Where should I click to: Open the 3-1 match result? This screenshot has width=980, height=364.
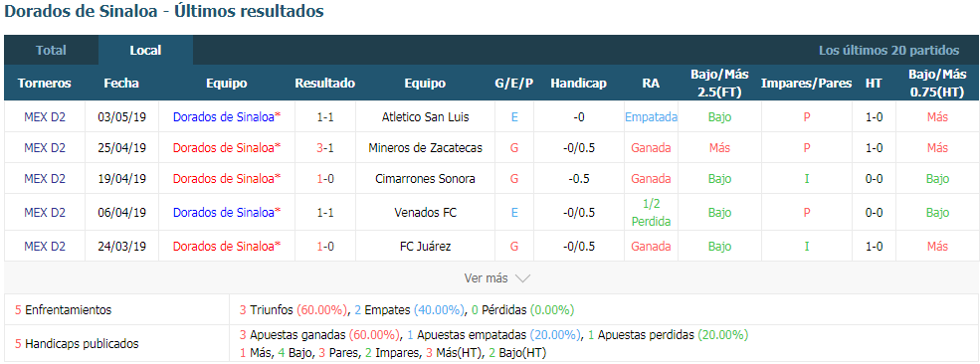pos(325,148)
